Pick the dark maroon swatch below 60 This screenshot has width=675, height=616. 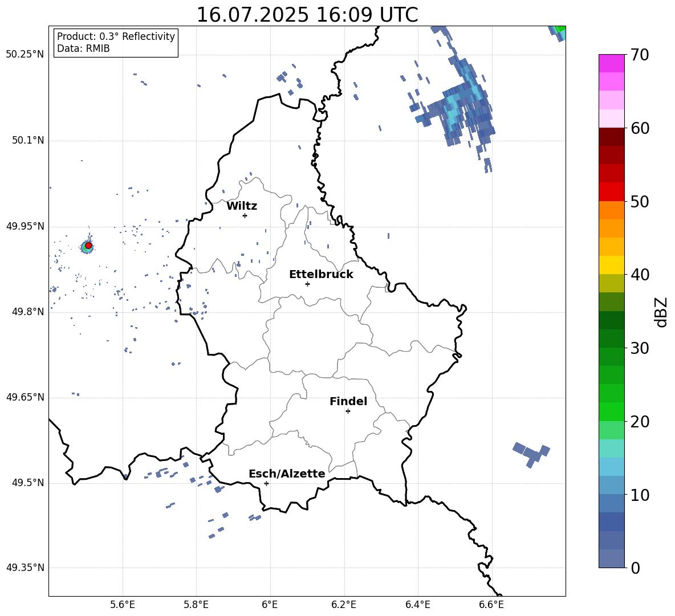coord(611,137)
